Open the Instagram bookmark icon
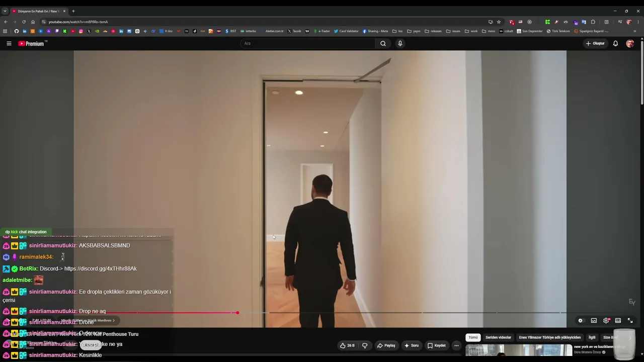Viewport: 644px width, 362px height. click(x=81, y=31)
